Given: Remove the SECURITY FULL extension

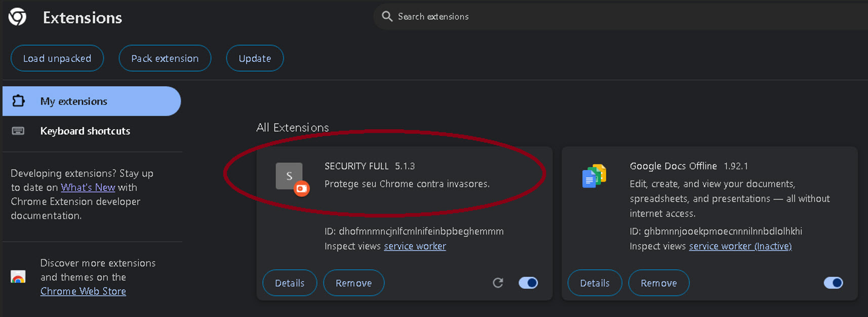Looking at the screenshot, I should click(353, 283).
